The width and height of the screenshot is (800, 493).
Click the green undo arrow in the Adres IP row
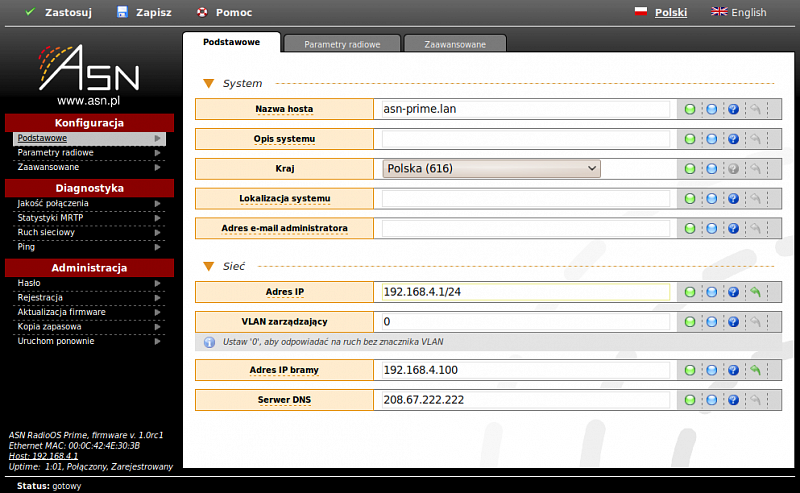(x=755, y=292)
